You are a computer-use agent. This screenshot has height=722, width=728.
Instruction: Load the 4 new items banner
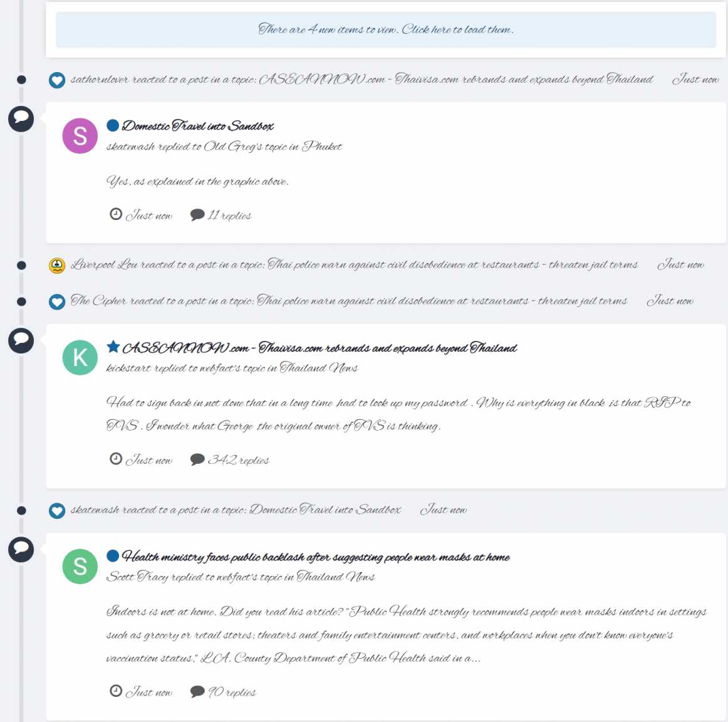(385, 29)
